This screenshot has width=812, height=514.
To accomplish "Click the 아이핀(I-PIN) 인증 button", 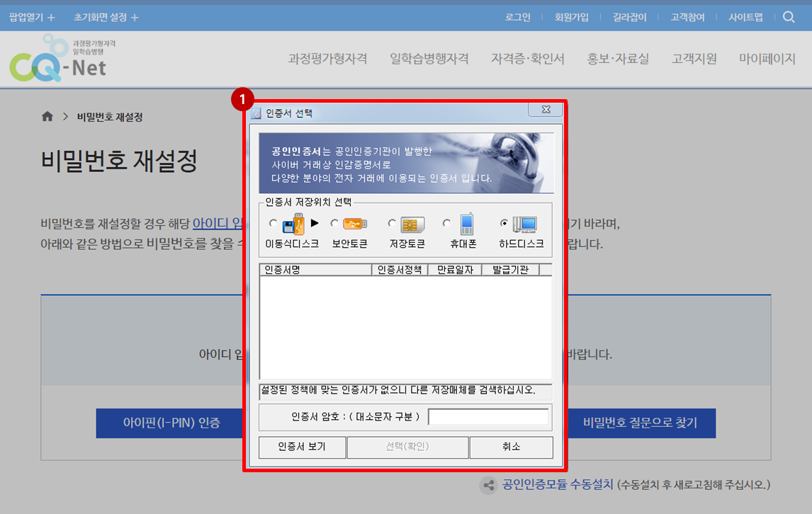I will click(169, 423).
